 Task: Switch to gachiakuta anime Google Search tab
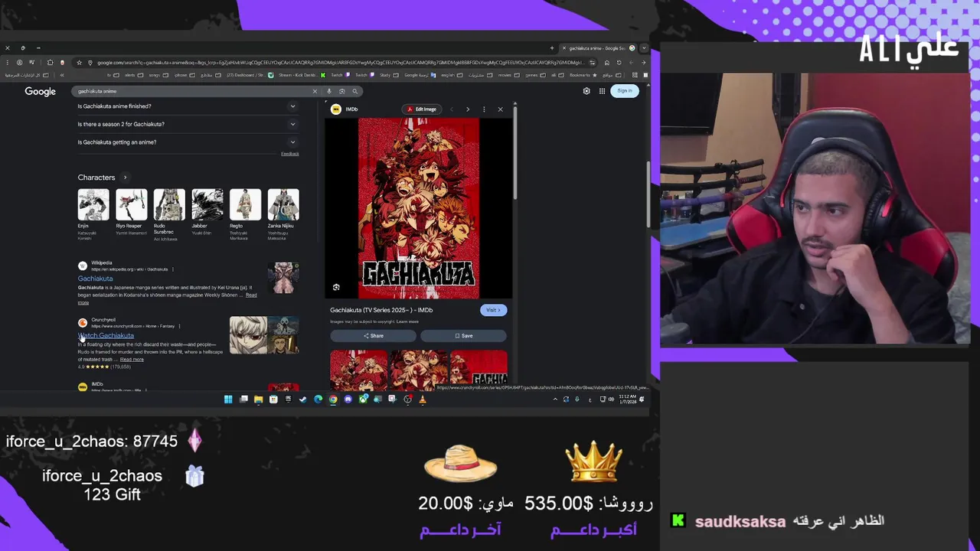click(x=597, y=48)
